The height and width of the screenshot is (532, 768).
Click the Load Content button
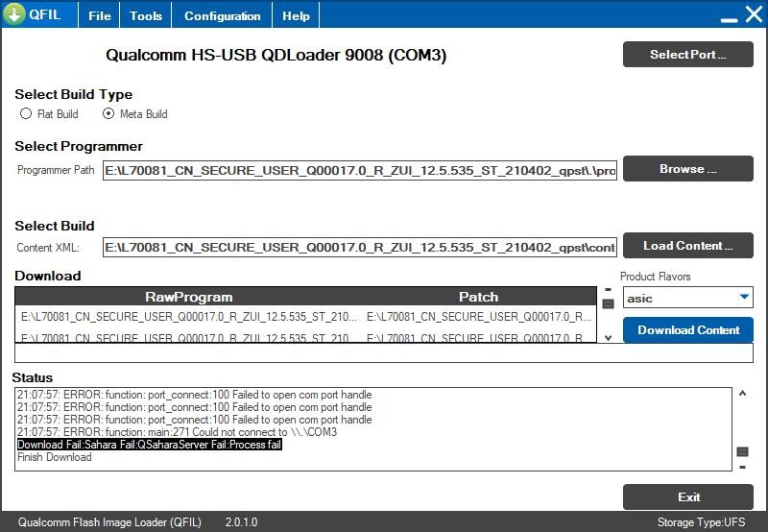click(x=687, y=246)
